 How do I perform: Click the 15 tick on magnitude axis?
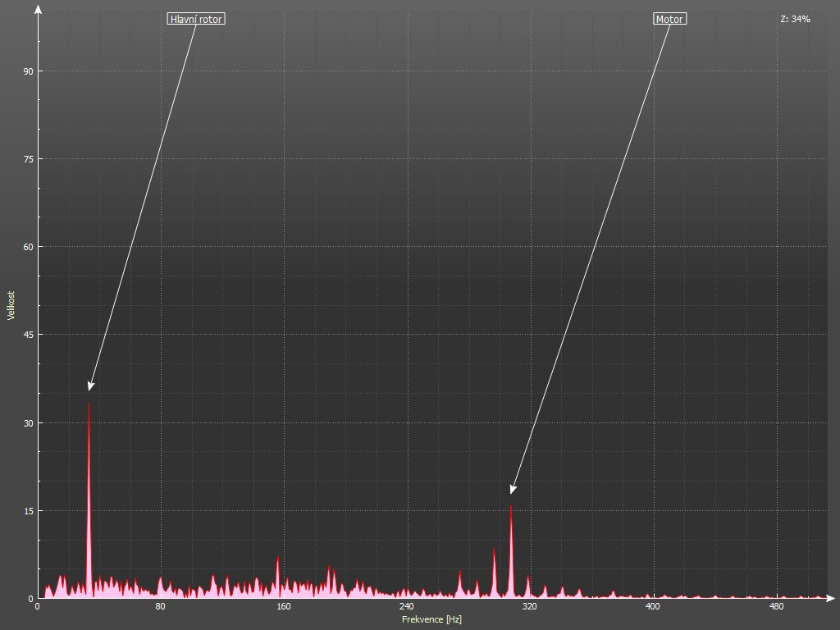[27, 511]
